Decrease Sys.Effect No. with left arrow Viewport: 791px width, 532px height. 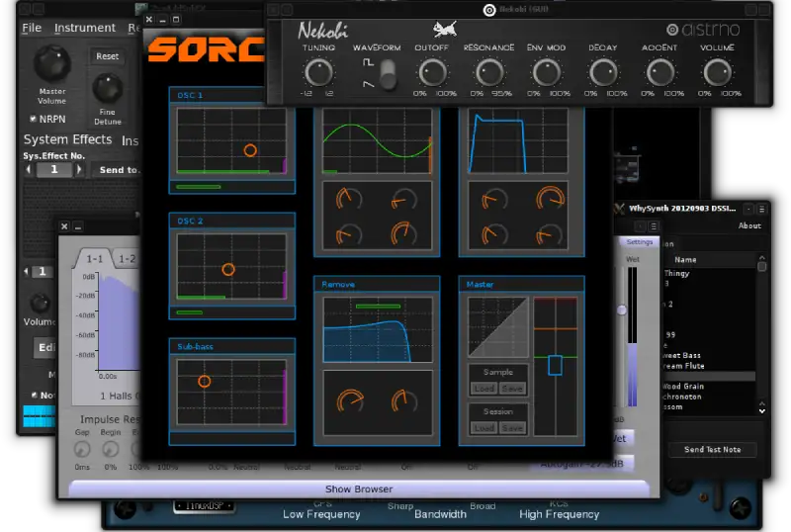click(29, 170)
